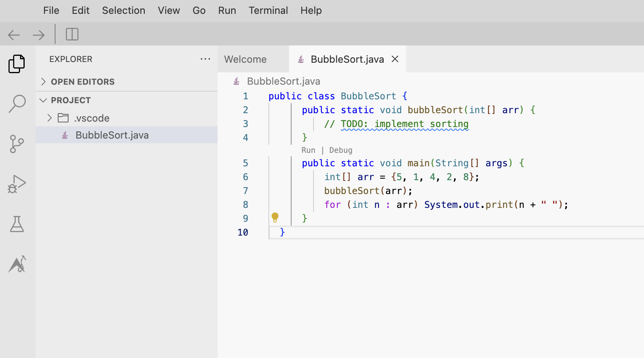644x358 pixels.
Task: Click the bubbleSort method name on line 2
Action: [435, 110]
